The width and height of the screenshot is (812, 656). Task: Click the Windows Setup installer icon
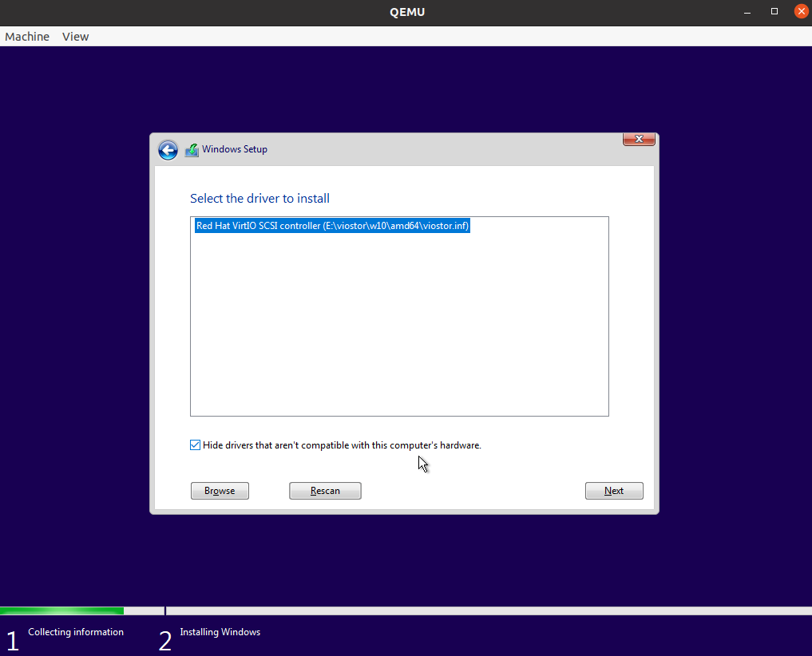click(192, 150)
